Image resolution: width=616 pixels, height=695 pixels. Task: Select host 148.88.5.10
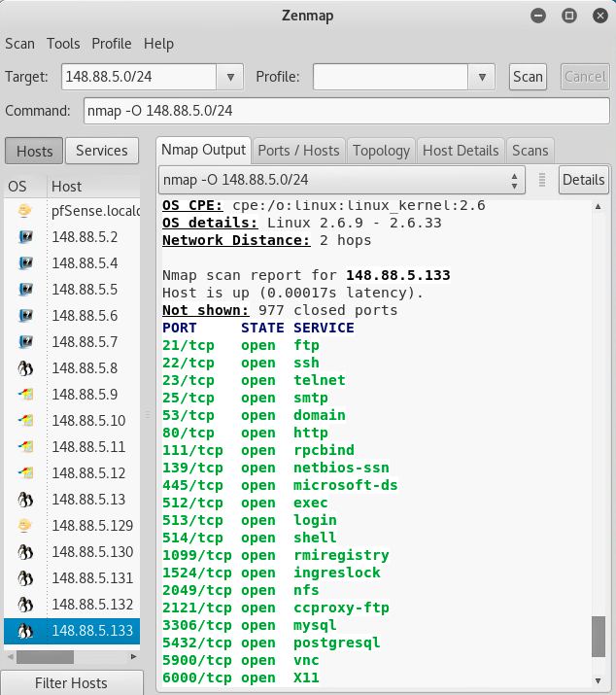[72, 420]
